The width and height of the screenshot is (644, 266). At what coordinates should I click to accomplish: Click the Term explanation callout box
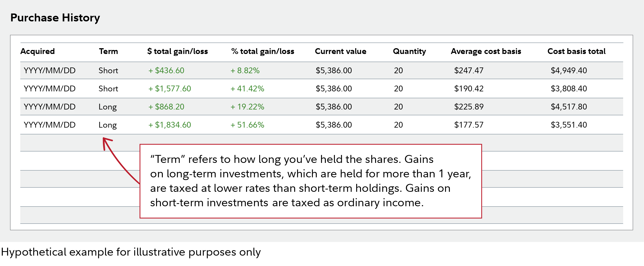[x=310, y=181]
